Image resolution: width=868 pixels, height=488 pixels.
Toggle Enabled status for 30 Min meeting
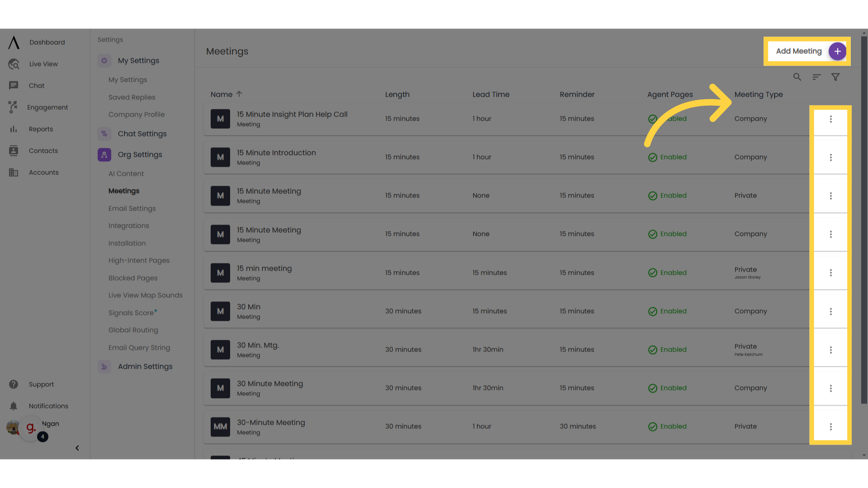pos(667,310)
